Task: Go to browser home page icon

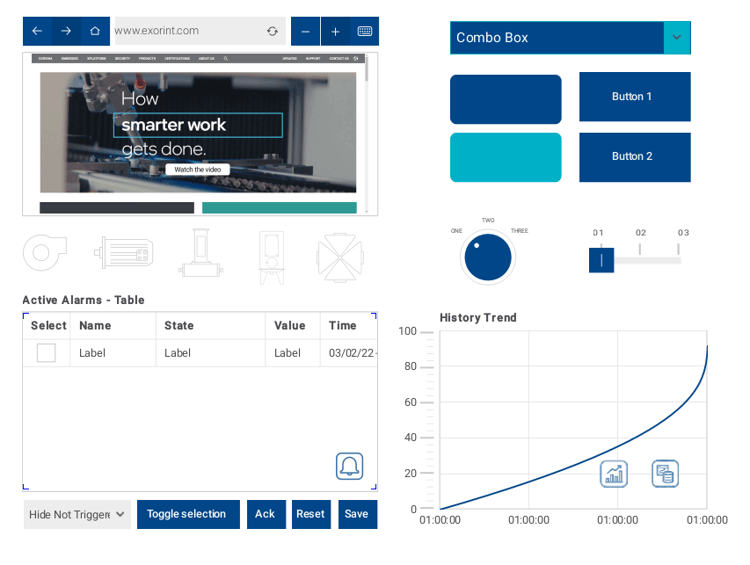Action: pyautogui.click(x=95, y=31)
